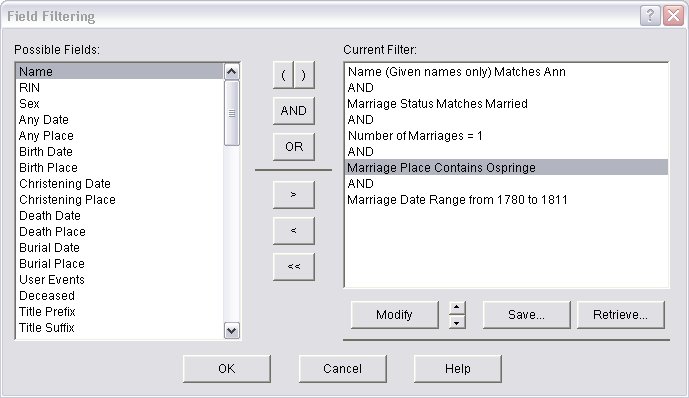Select 'Marriage Place Contains Ospringe' filter line
The width and height of the screenshot is (689, 398).
(506, 168)
